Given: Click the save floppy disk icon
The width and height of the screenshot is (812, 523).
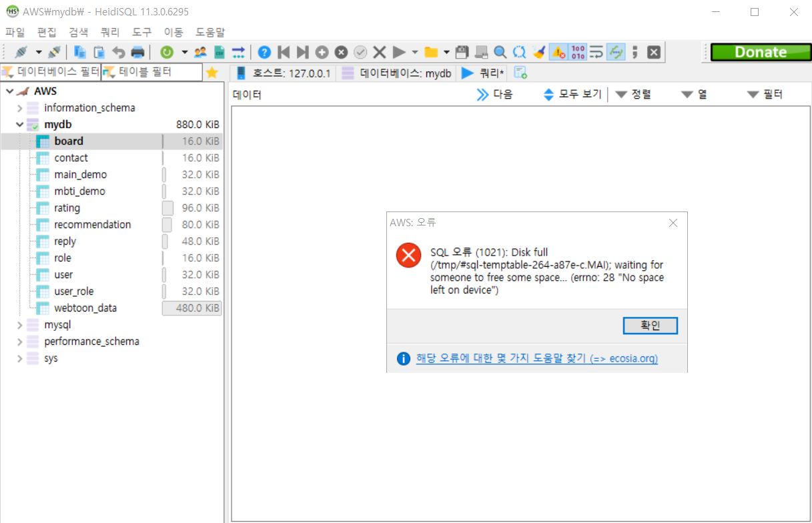Looking at the screenshot, I should (462, 52).
